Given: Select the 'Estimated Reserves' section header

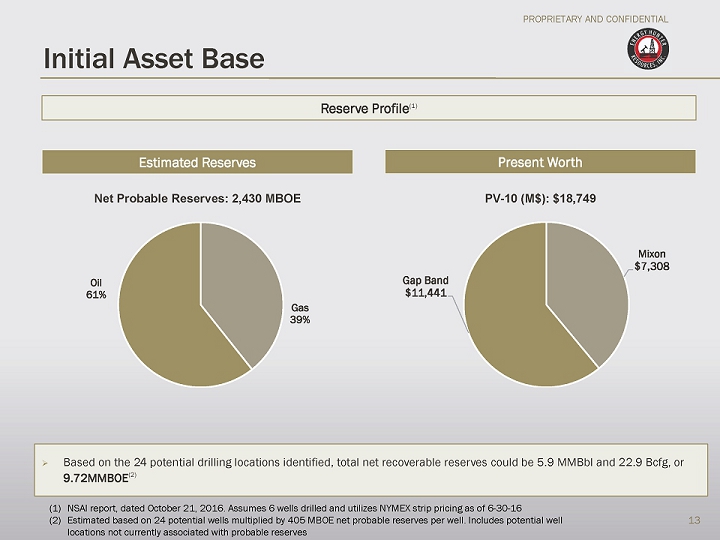Looking at the screenshot, I should 197,162.
